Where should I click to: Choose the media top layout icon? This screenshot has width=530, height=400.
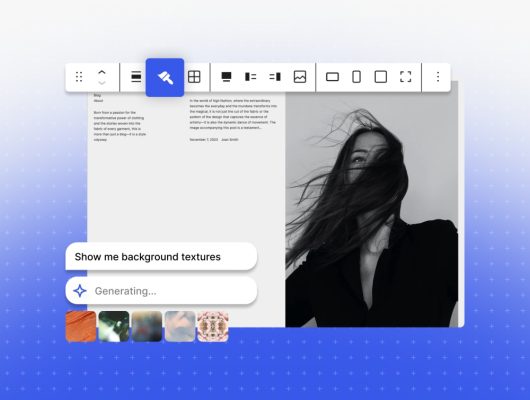(x=226, y=77)
